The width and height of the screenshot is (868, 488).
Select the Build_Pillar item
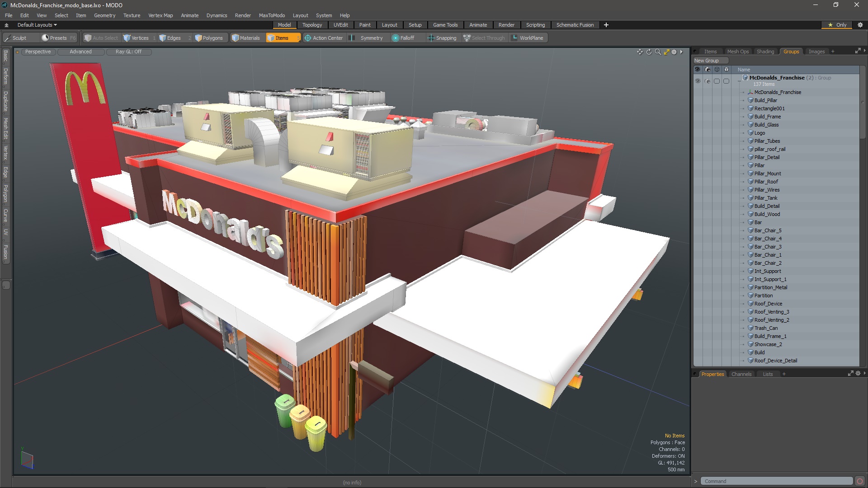tap(765, 100)
